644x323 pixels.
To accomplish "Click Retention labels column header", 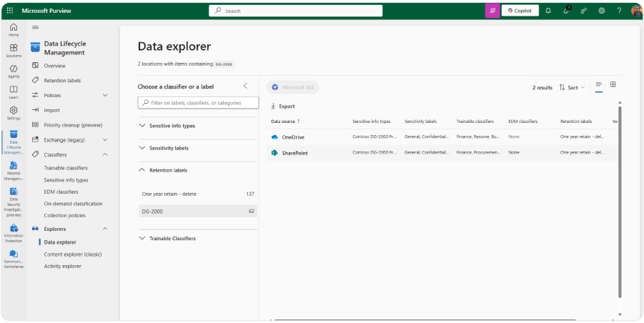I will (576, 121).
